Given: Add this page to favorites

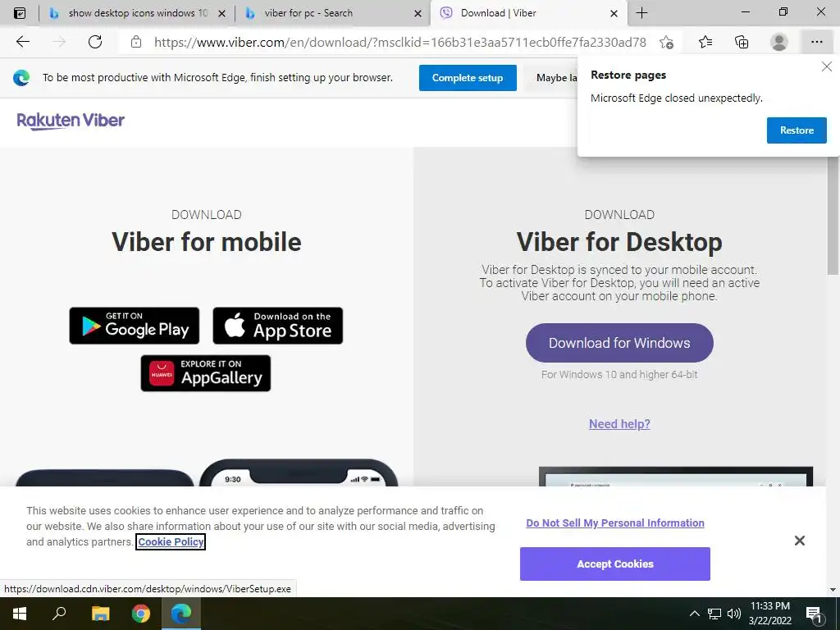Looking at the screenshot, I should point(666,42).
